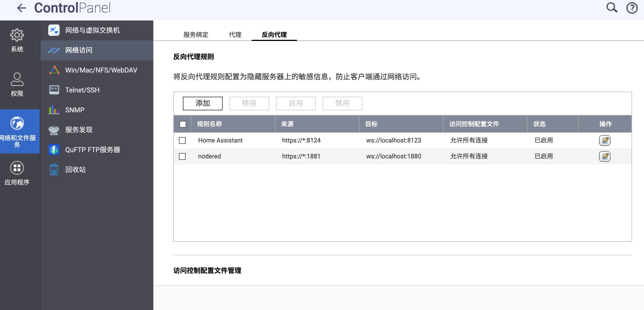644x310 pixels.
Task: Switch to the 代理 tab
Action: [235, 35]
